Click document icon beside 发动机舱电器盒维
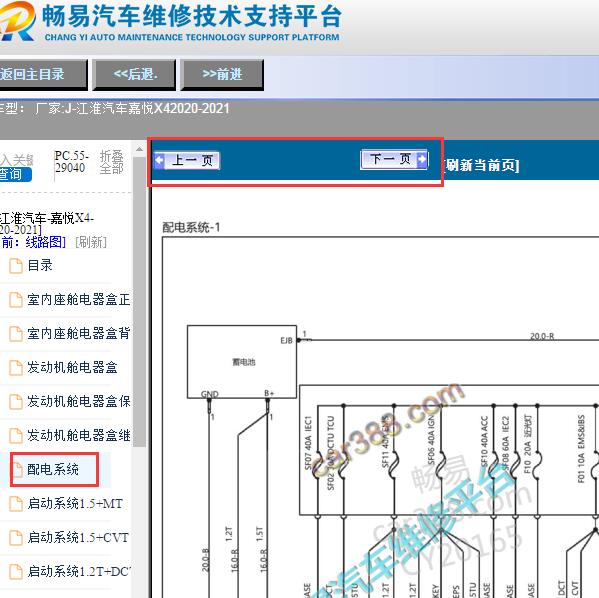The width and height of the screenshot is (599, 598). tap(16, 436)
